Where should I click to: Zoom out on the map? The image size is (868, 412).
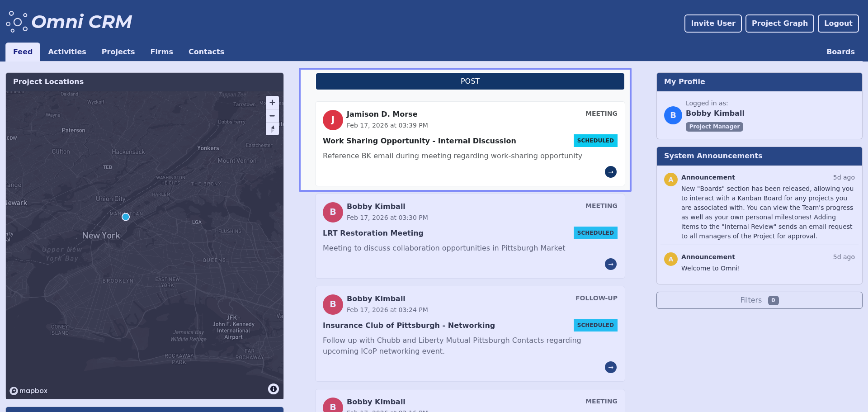point(272,116)
